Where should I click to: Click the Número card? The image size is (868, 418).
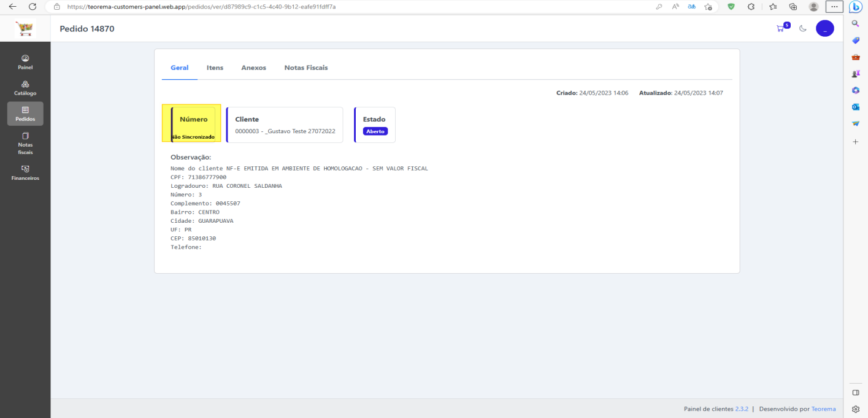click(193, 125)
